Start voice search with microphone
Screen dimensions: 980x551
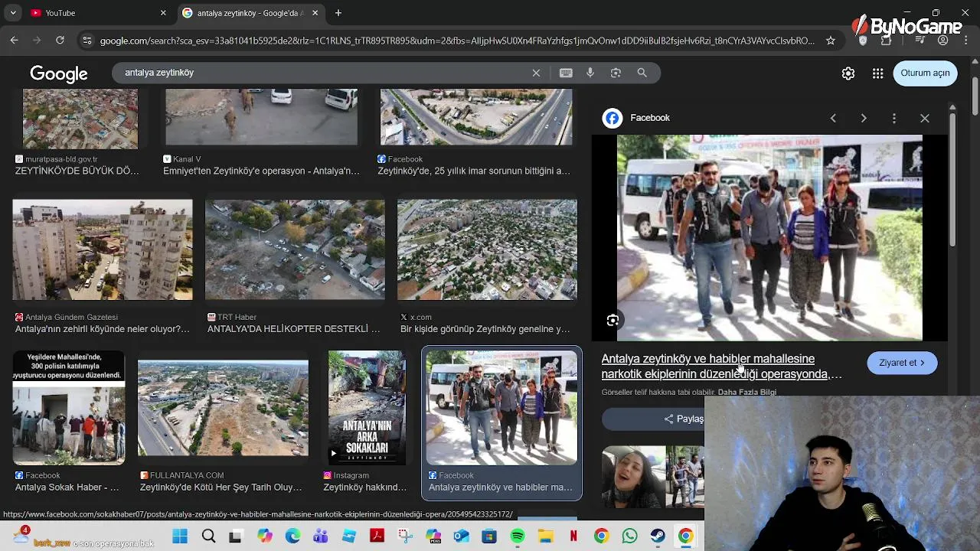pyautogui.click(x=590, y=73)
